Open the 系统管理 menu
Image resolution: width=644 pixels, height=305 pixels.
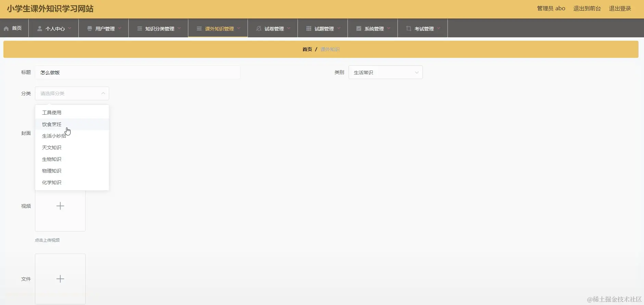tap(373, 28)
